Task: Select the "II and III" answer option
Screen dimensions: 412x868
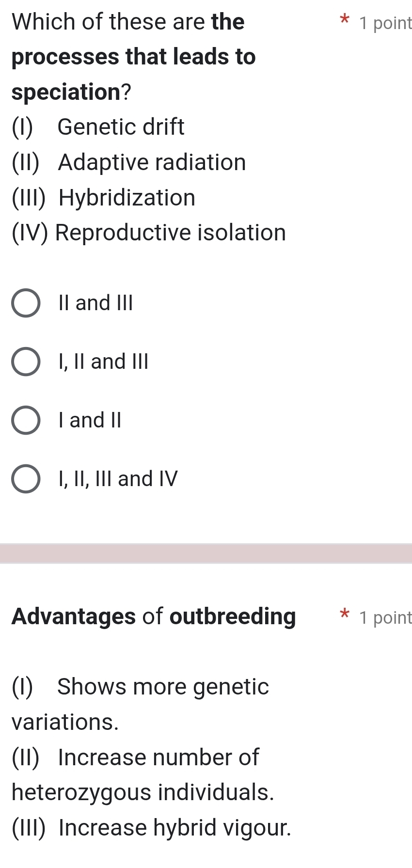Action: click(95, 303)
